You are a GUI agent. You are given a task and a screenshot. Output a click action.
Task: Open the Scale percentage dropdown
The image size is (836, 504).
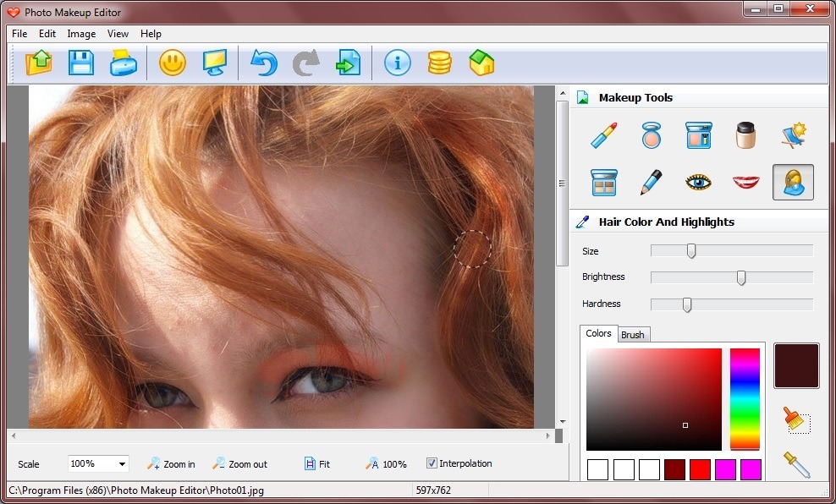coord(123,463)
